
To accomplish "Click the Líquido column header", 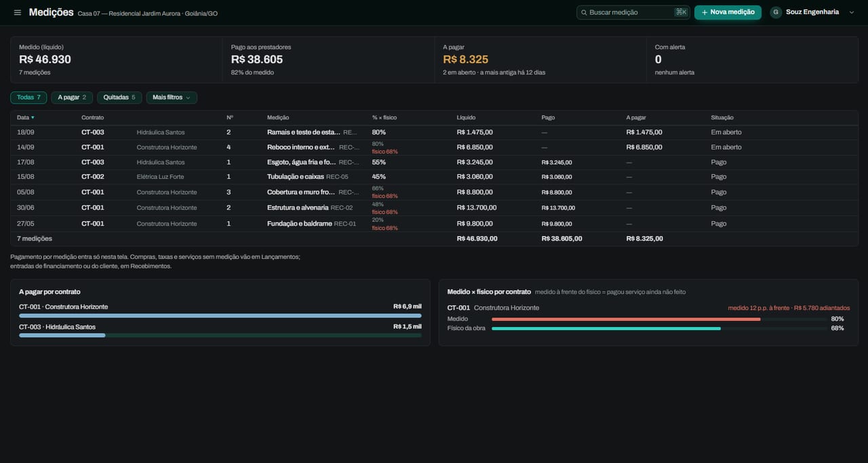I will point(467,117).
